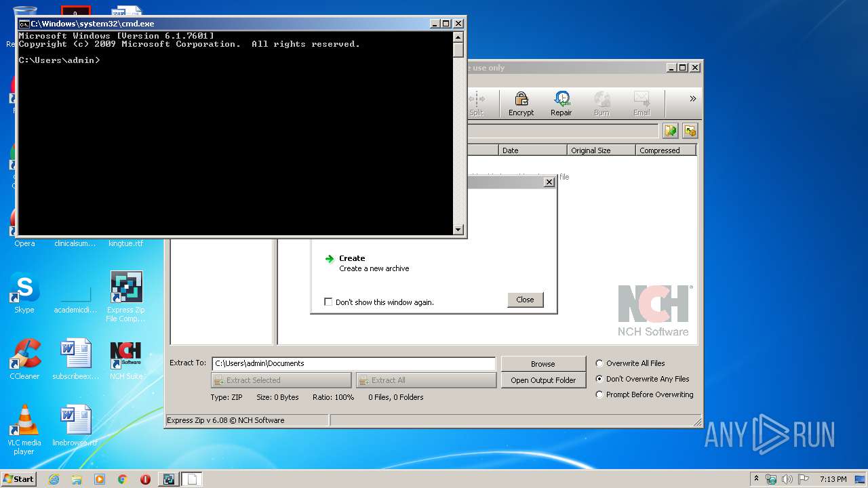Click the Create a new archive option
This screenshot has height=488, width=868.
pyautogui.click(x=367, y=263)
